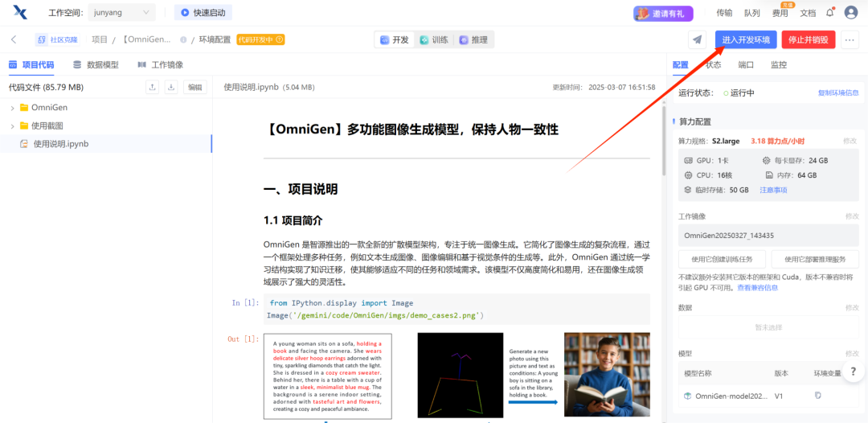Click the info icon beside project name

coord(183,40)
